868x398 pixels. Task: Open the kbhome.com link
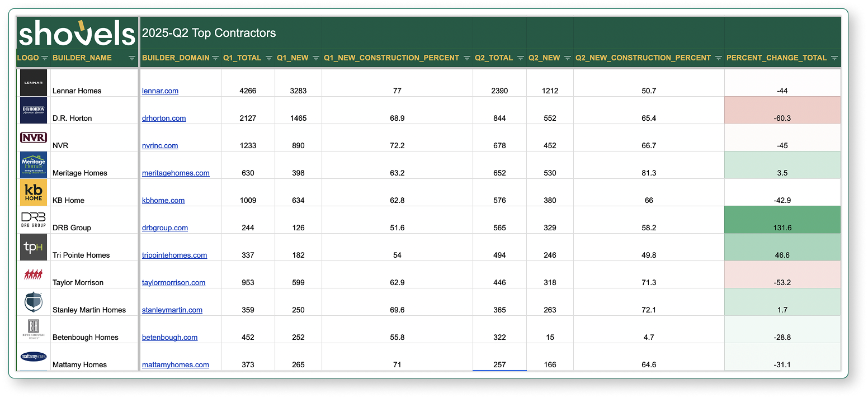pyautogui.click(x=163, y=200)
